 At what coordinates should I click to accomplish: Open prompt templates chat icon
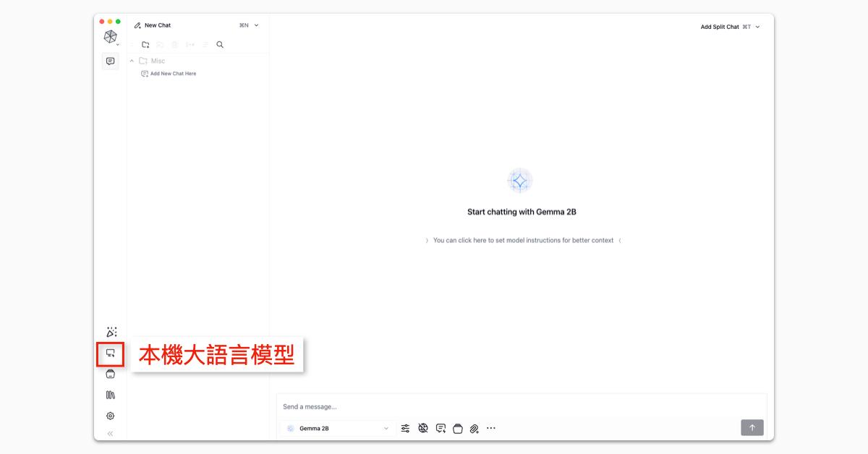(x=441, y=428)
